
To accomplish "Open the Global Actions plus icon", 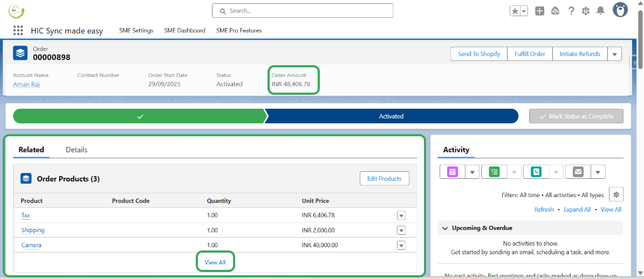I will click(540, 11).
